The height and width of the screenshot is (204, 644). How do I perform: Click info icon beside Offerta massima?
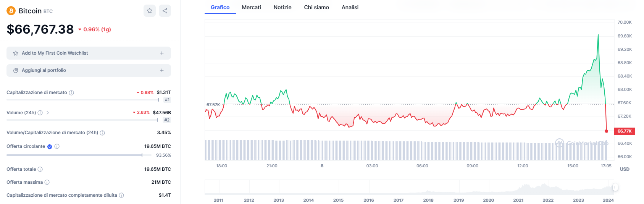click(47, 182)
